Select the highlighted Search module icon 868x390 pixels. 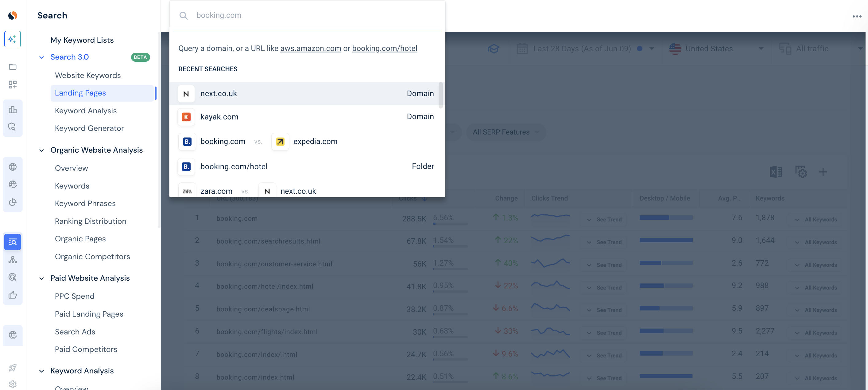[13, 242]
